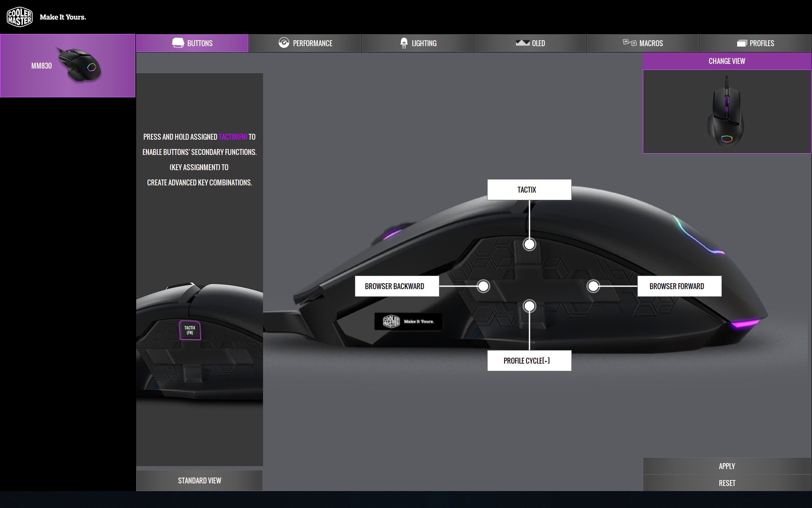The width and height of the screenshot is (812, 508).
Task: Select the Tactix button marker dot
Action: click(529, 244)
